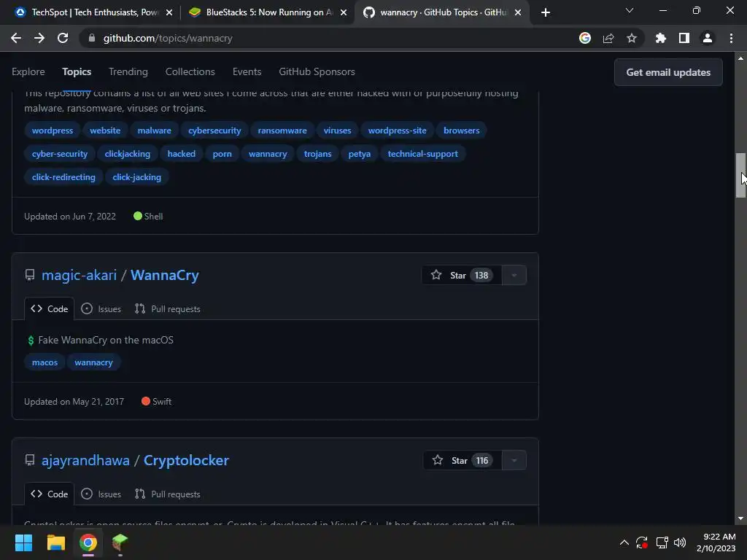Open the Topics nav item

click(76, 71)
